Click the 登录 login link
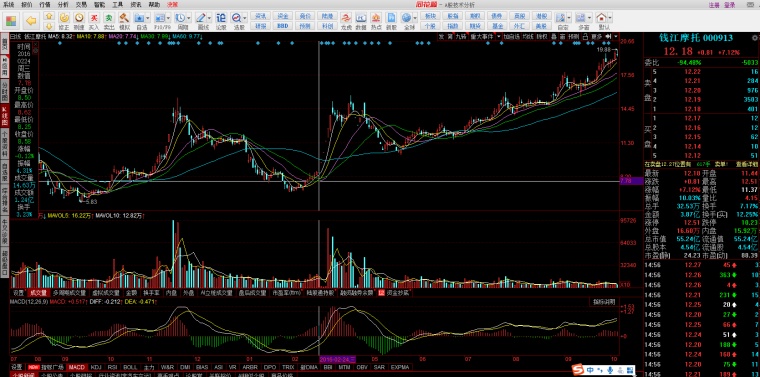The width and height of the screenshot is (760, 377). pos(729,5)
